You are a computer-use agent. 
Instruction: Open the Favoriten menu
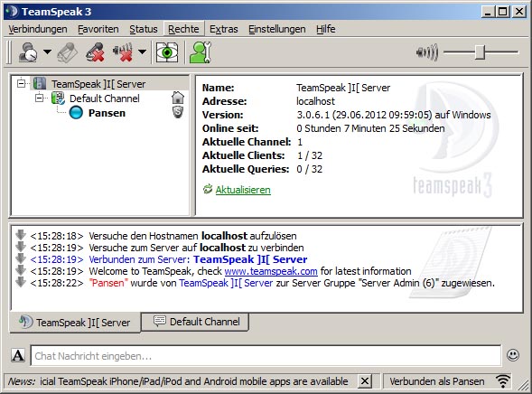[98, 29]
